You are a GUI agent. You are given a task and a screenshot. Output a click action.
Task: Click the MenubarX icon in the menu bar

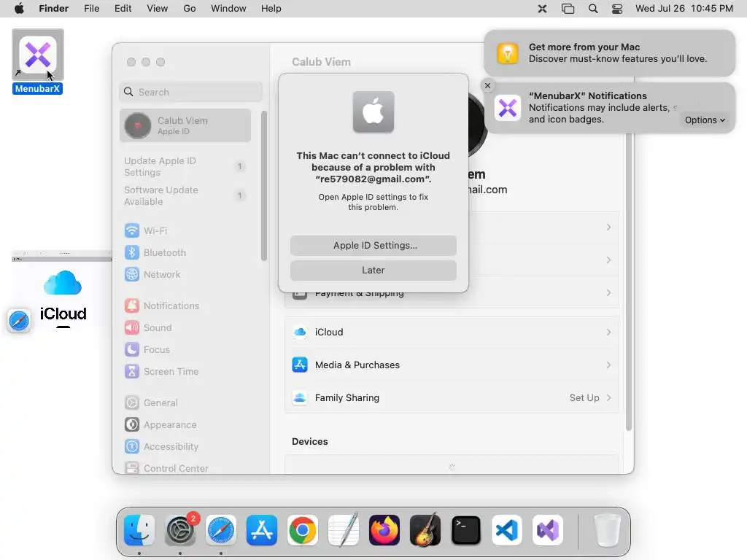point(542,9)
